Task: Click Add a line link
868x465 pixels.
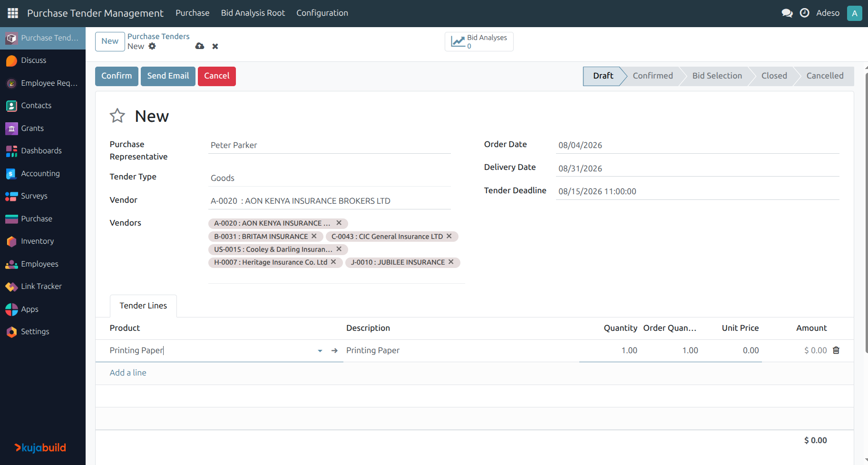Action: tap(128, 373)
